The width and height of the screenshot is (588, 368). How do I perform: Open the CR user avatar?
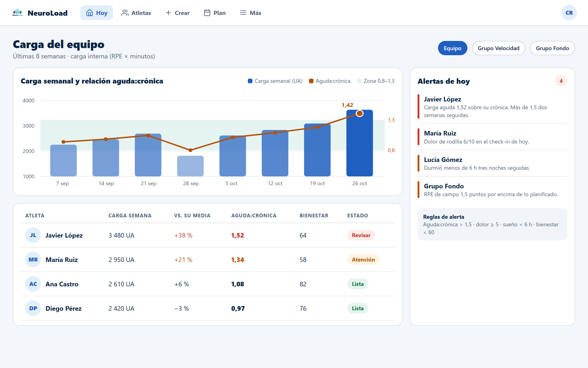[x=569, y=13]
